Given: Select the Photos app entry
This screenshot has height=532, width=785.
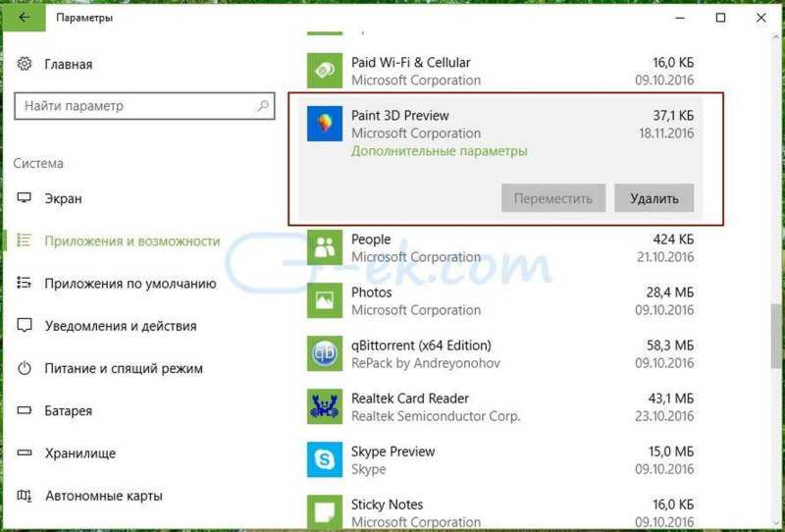Looking at the screenshot, I should [x=500, y=300].
